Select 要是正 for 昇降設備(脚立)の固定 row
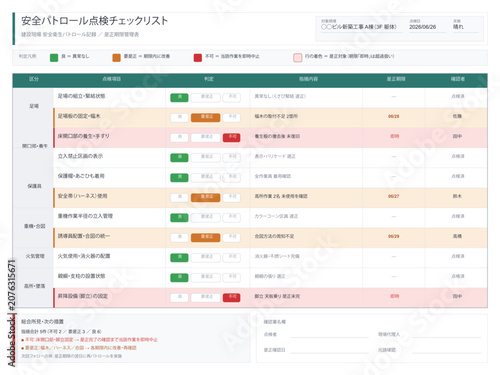 click(x=205, y=297)
